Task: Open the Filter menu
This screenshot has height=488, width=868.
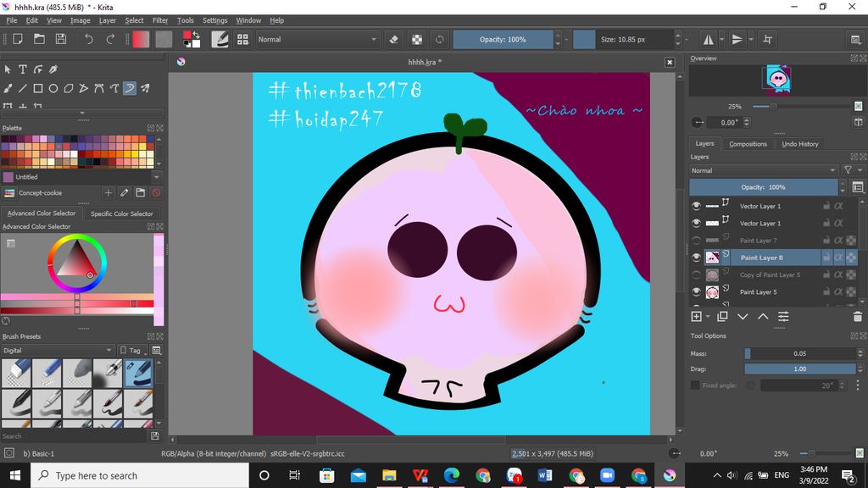Action: [160, 20]
